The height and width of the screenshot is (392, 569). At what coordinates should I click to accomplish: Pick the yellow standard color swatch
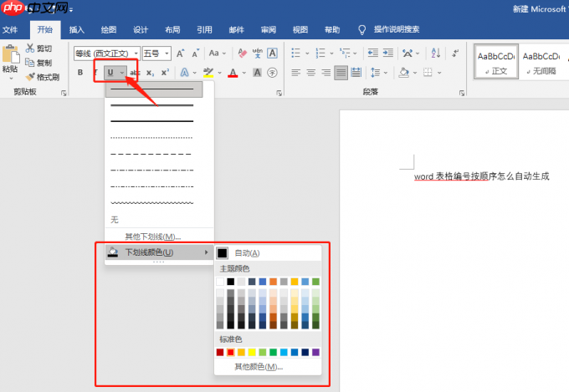click(x=252, y=352)
